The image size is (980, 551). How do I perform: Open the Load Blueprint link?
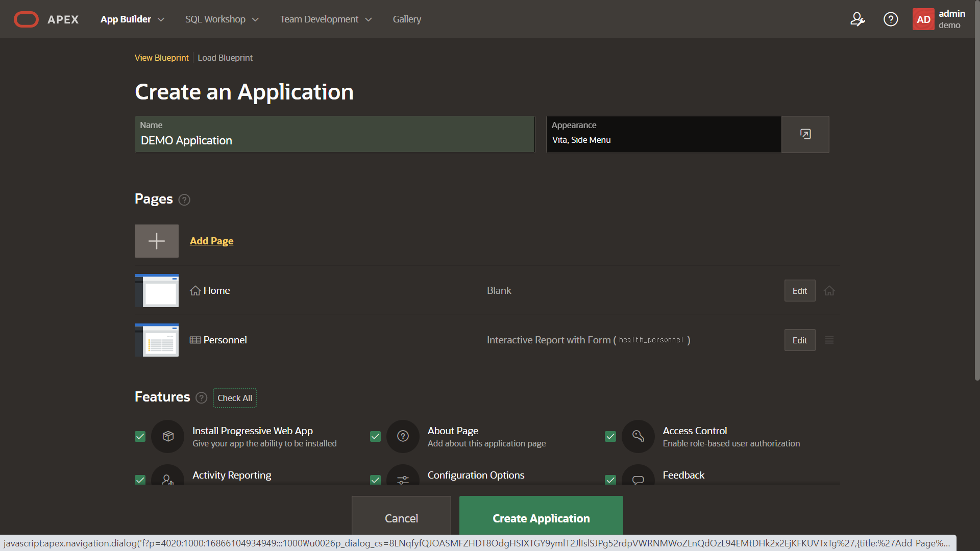pos(225,58)
